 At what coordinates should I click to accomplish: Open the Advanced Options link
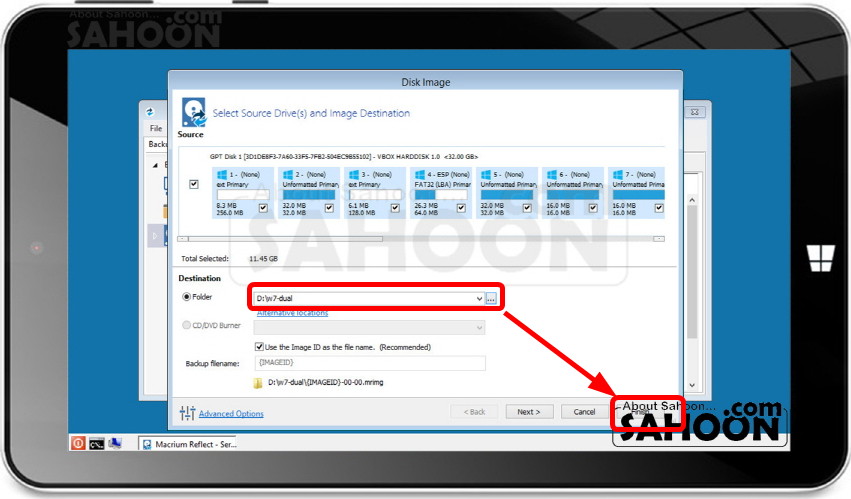point(231,414)
